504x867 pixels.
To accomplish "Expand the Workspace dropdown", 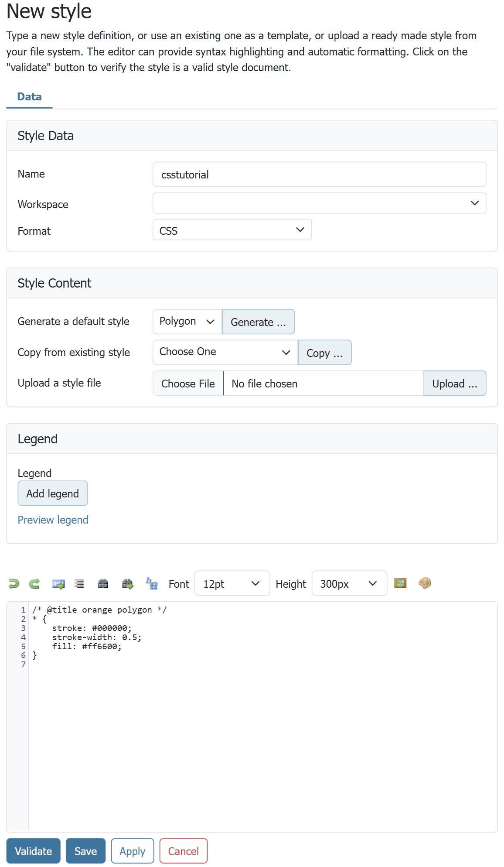I will (x=319, y=203).
